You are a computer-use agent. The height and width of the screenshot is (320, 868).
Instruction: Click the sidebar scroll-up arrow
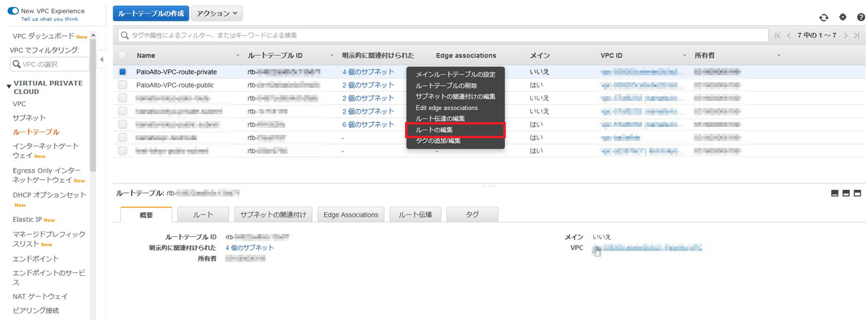93,35
